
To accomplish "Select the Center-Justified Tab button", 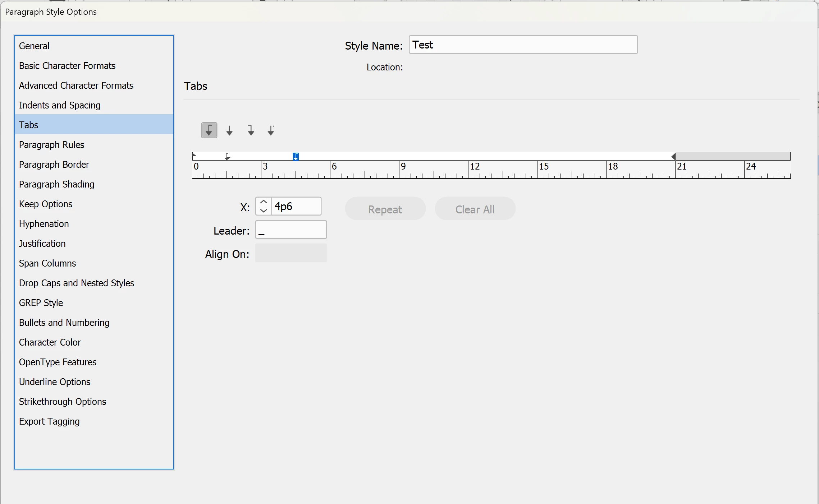I will coord(229,130).
